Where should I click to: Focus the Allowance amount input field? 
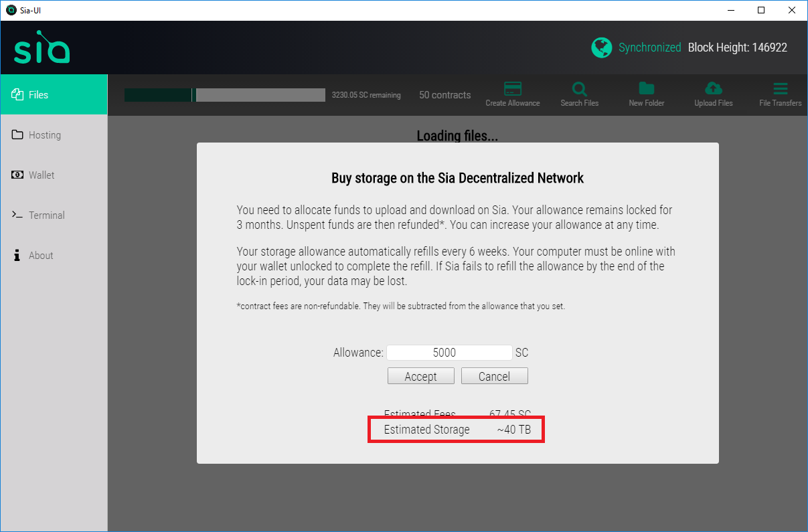pyautogui.click(x=449, y=353)
